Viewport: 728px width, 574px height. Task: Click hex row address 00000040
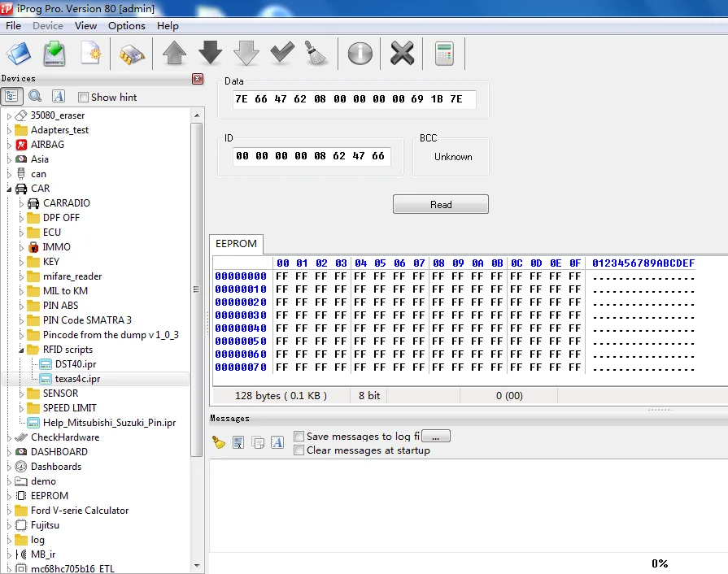241,328
